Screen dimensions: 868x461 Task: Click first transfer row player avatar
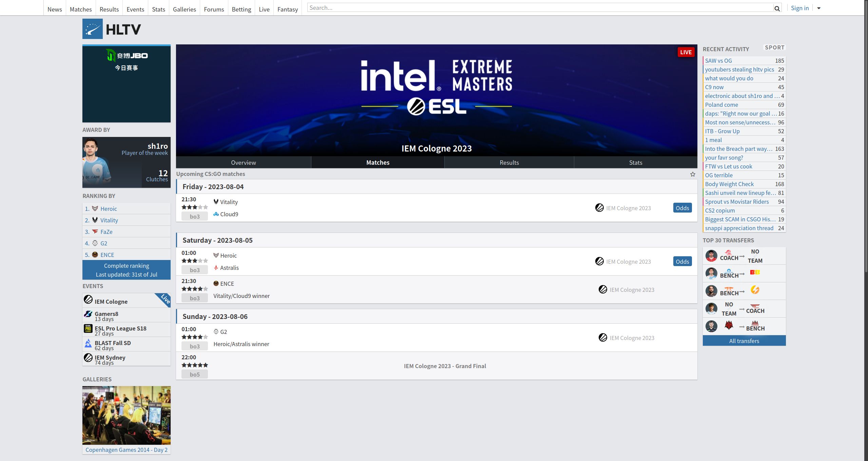click(x=711, y=256)
